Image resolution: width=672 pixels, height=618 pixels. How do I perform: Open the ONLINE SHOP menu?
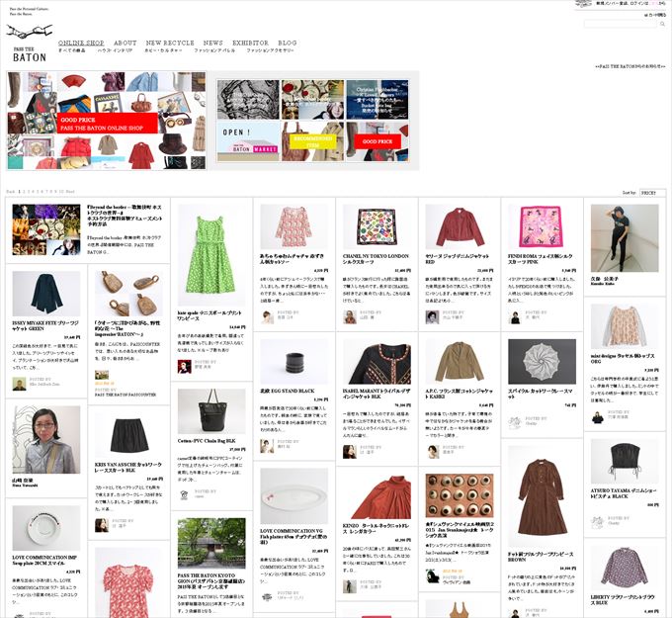point(81,43)
